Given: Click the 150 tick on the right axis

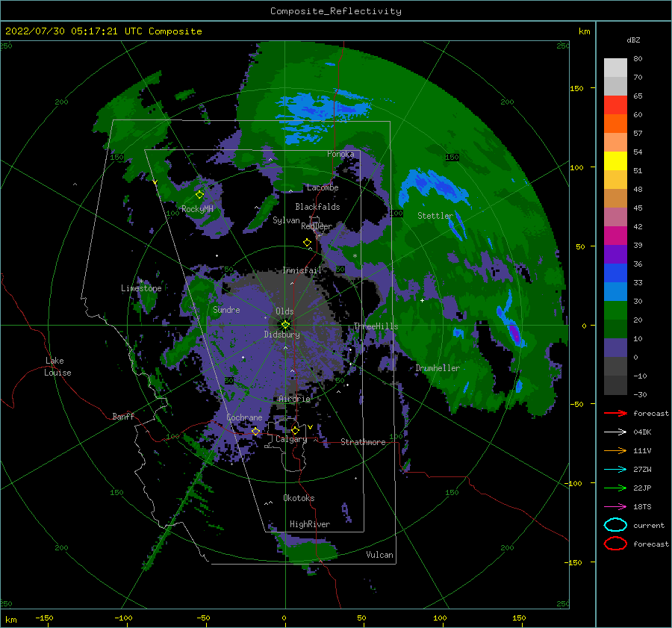Looking at the screenshot, I should [576, 88].
